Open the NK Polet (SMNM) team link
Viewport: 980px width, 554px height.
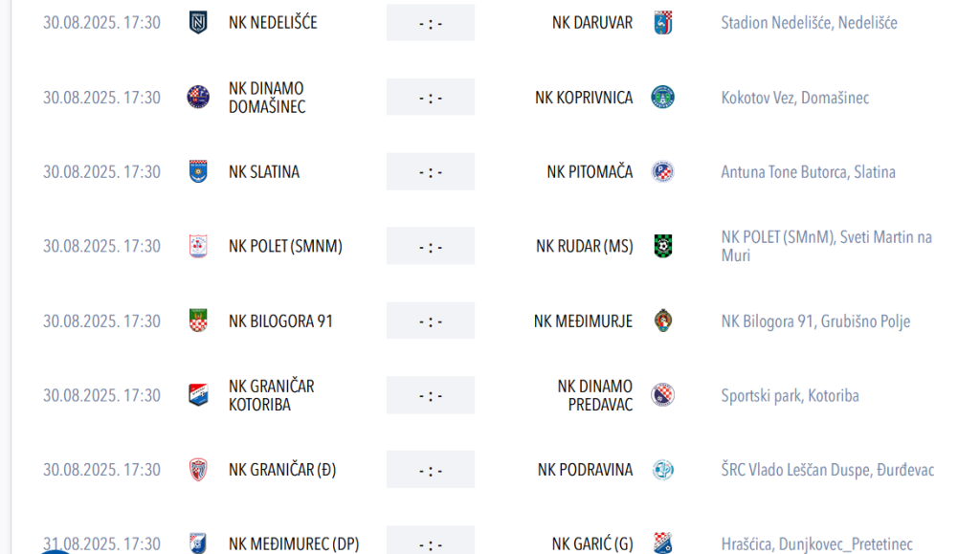point(285,246)
